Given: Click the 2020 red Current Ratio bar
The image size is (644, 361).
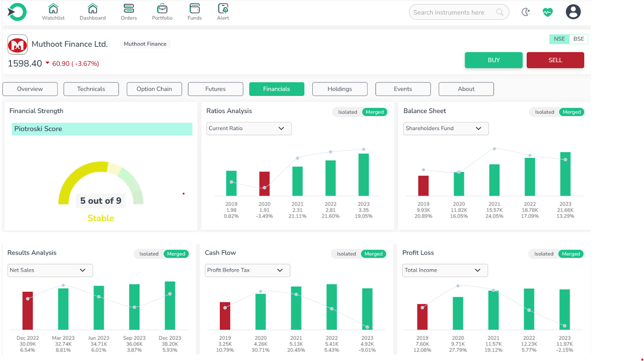Looking at the screenshot, I should [264, 184].
